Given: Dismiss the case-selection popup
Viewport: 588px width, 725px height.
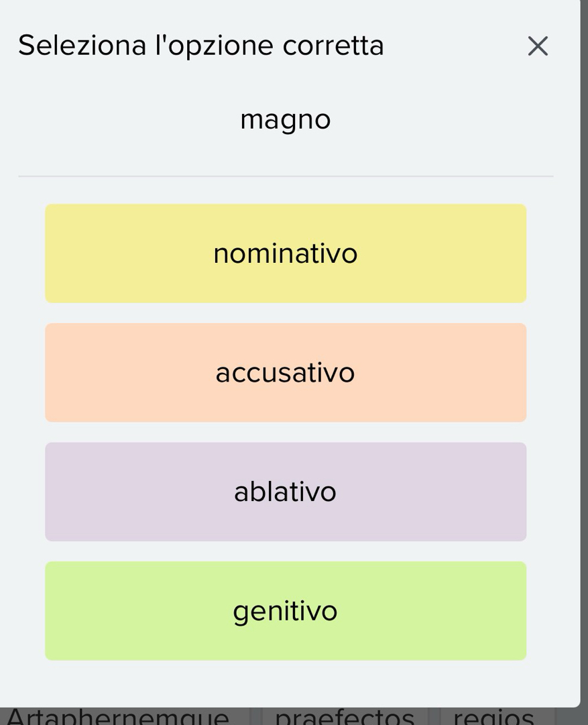Looking at the screenshot, I should pyautogui.click(x=538, y=46).
